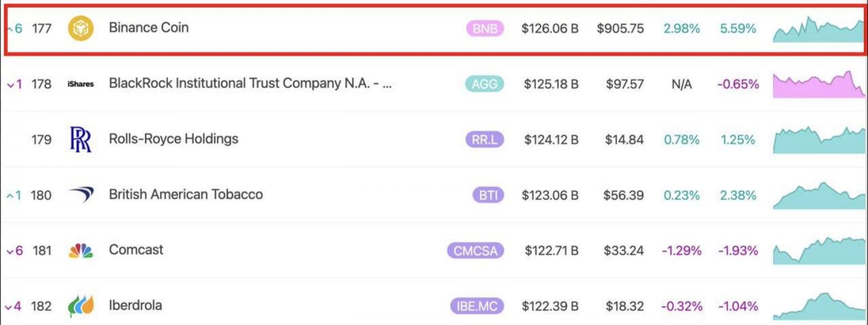The height and width of the screenshot is (325, 868).
Task: Click the Binance Coin logo icon
Action: click(80, 28)
